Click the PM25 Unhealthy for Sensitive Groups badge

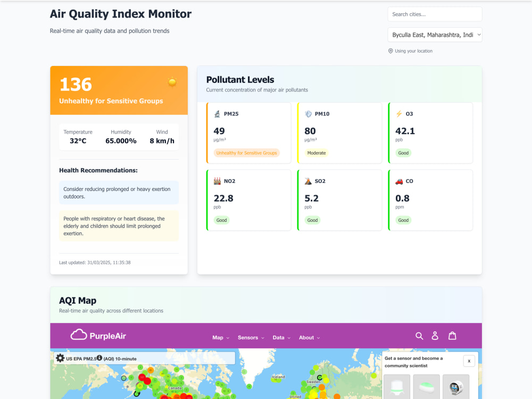point(247,153)
